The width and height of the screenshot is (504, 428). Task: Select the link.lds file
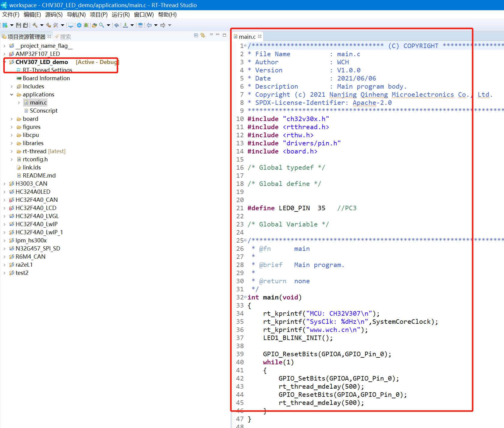(28, 167)
